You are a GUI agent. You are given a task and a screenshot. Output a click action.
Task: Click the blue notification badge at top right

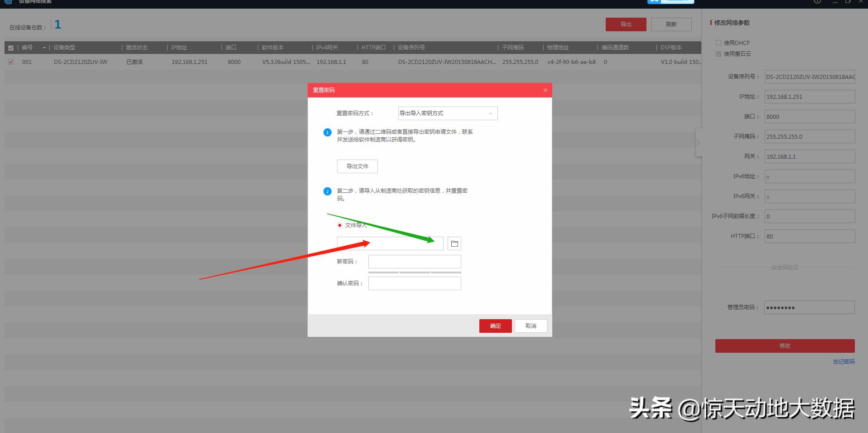(x=653, y=1)
